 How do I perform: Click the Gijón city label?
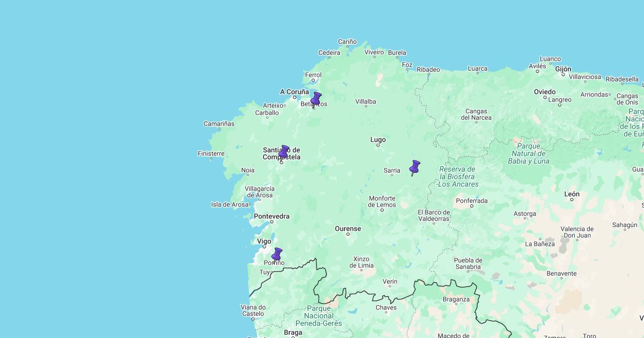point(563,69)
